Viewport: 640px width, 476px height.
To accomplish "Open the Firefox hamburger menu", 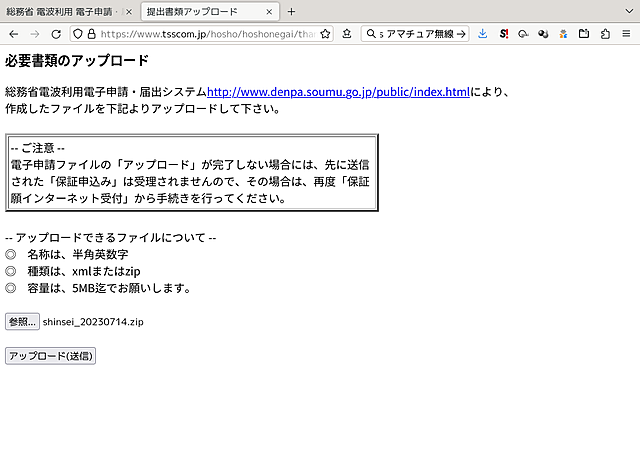I will point(626,34).
